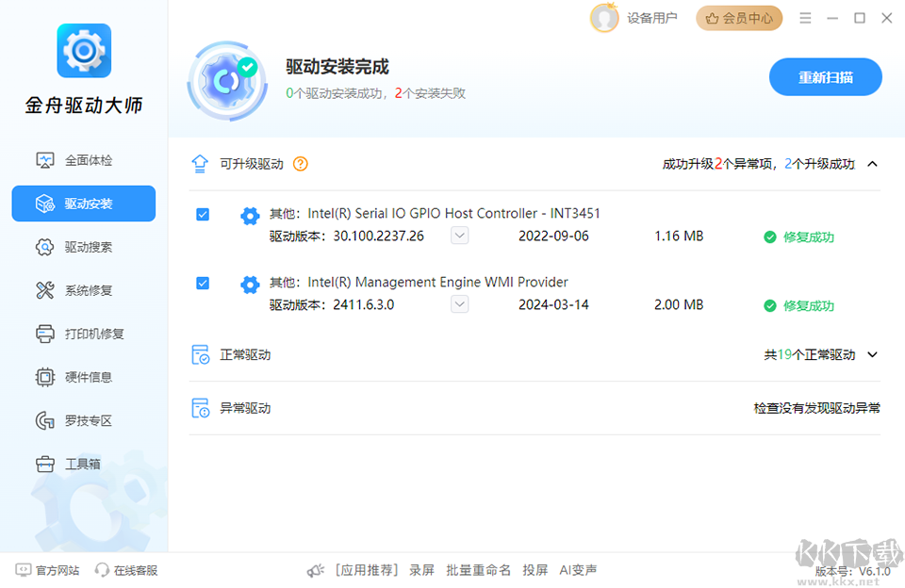Click the 2.00 MB size value
905x588 pixels.
[679, 304]
